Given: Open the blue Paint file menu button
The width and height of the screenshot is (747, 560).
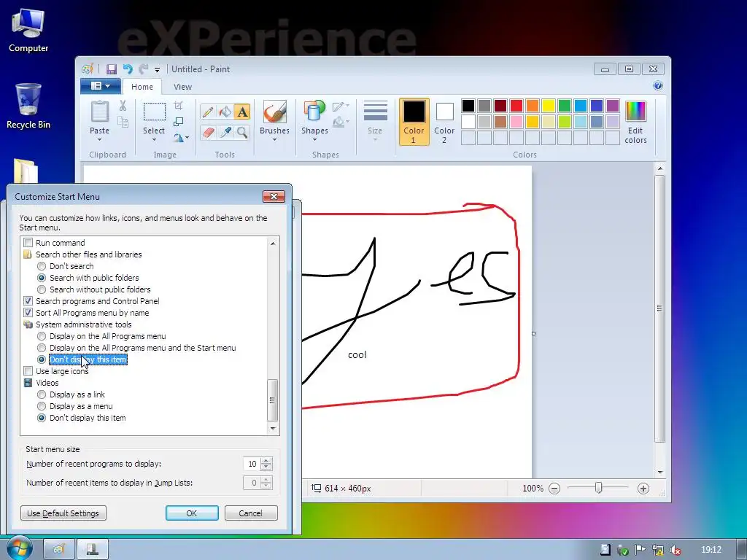Looking at the screenshot, I should point(100,86).
